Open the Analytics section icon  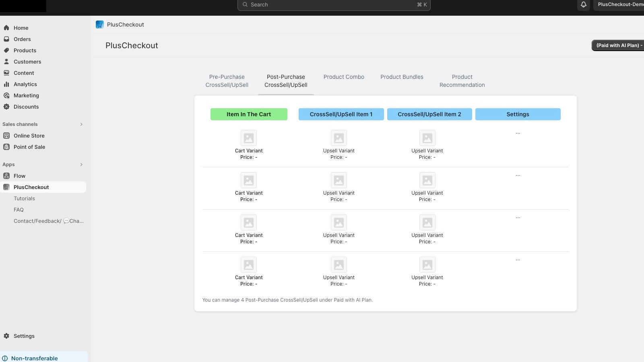click(x=6, y=84)
